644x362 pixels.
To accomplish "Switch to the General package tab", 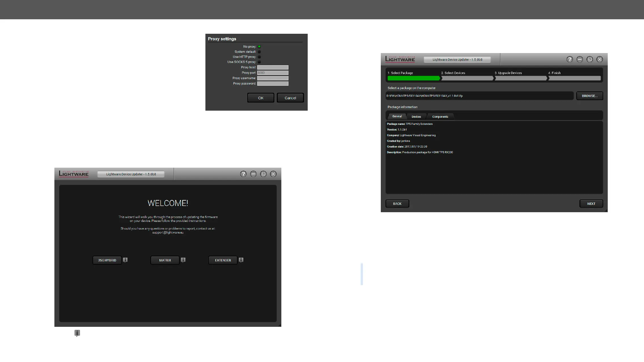I will [x=397, y=116].
